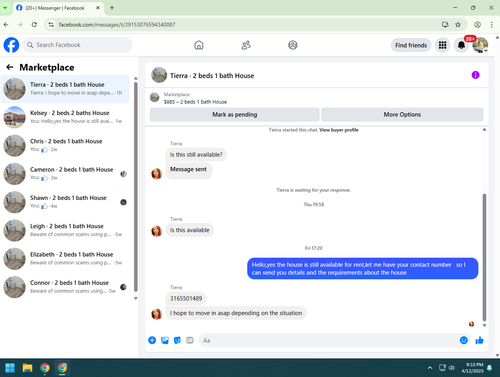Open the Friends icon in top navigation
Image resolution: width=500 pixels, height=377 pixels.
(246, 45)
